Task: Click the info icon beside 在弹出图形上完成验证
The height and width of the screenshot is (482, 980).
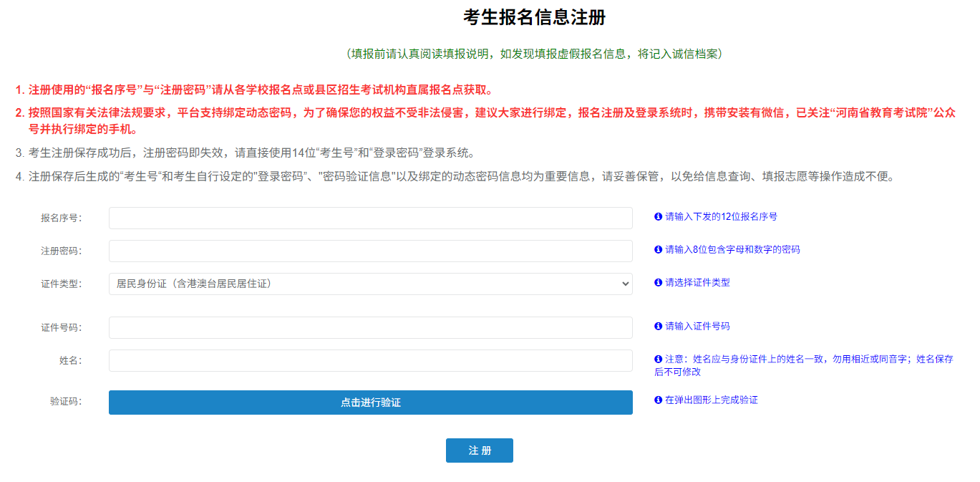Action: click(659, 400)
